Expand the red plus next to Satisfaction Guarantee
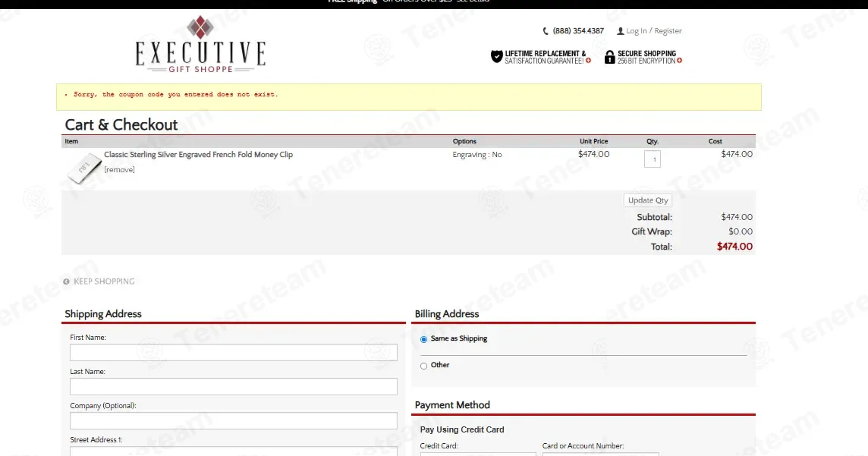This screenshot has height=456, width=868. click(x=589, y=61)
